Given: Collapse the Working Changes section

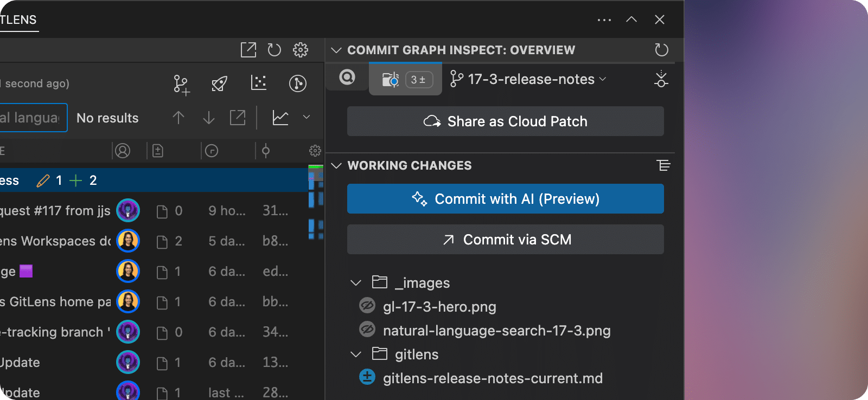Looking at the screenshot, I should pyautogui.click(x=336, y=165).
